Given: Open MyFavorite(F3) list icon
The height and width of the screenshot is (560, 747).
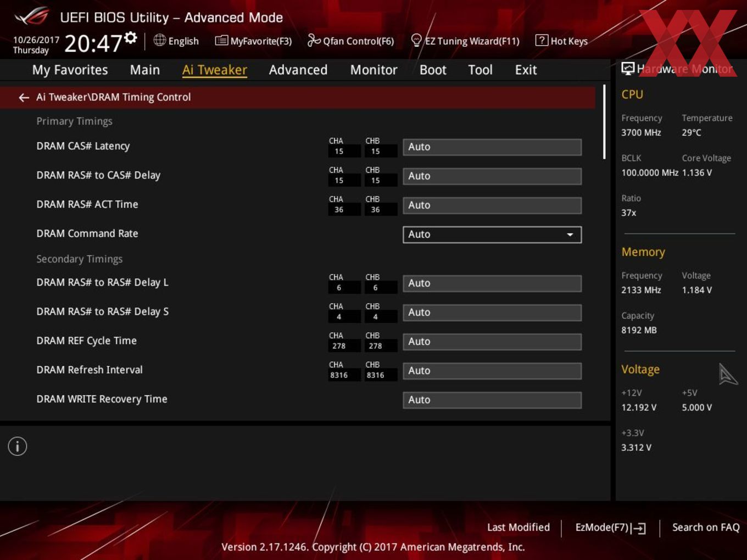Looking at the screenshot, I should [221, 41].
